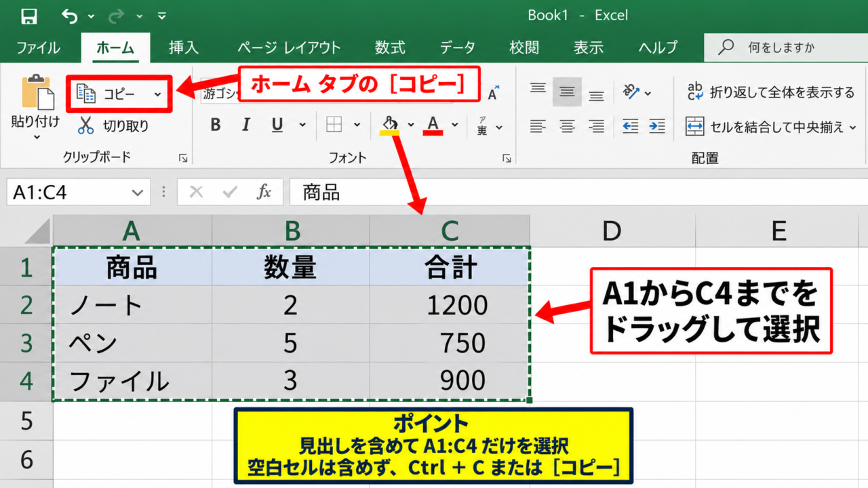Click the Undo arrow icon
Screen dimensions: 868x488
tap(69, 16)
